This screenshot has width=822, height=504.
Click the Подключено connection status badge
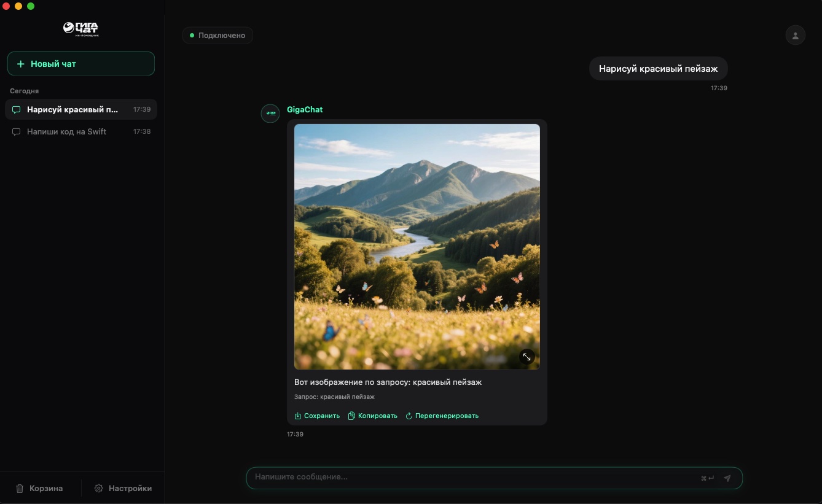coord(217,36)
